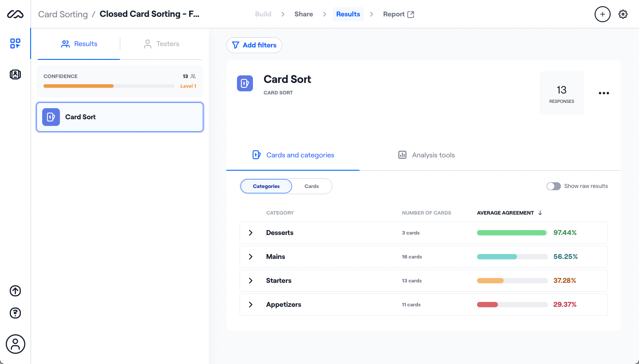Expand the Appetizers category row
The width and height of the screenshot is (639, 364).
tap(250, 305)
